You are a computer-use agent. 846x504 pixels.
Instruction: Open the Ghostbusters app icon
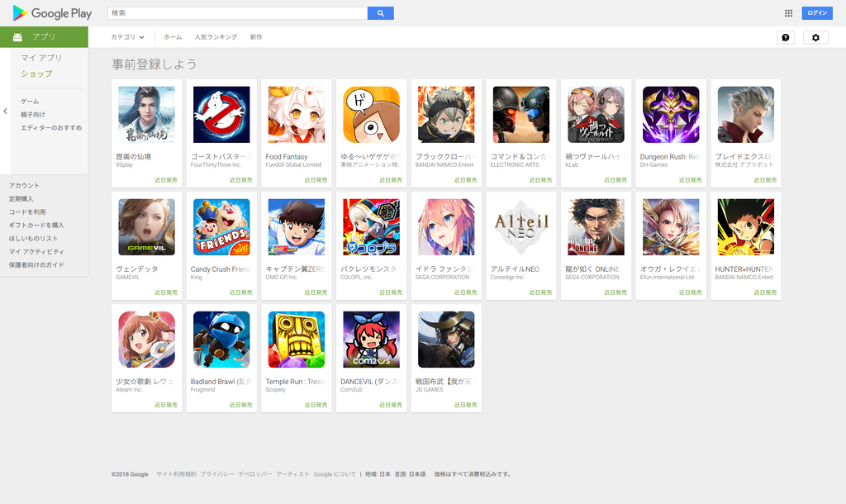[221, 114]
